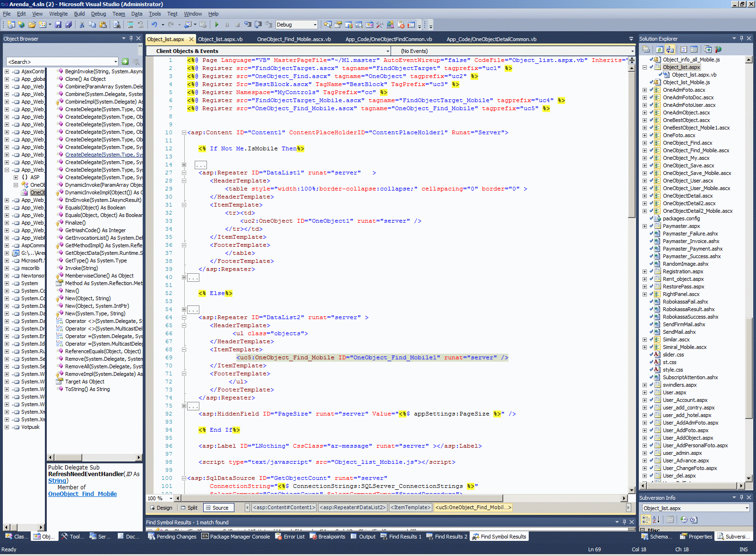Screen dimensions: 756x556
Task: Switch editor to Split view
Action: [189, 508]
